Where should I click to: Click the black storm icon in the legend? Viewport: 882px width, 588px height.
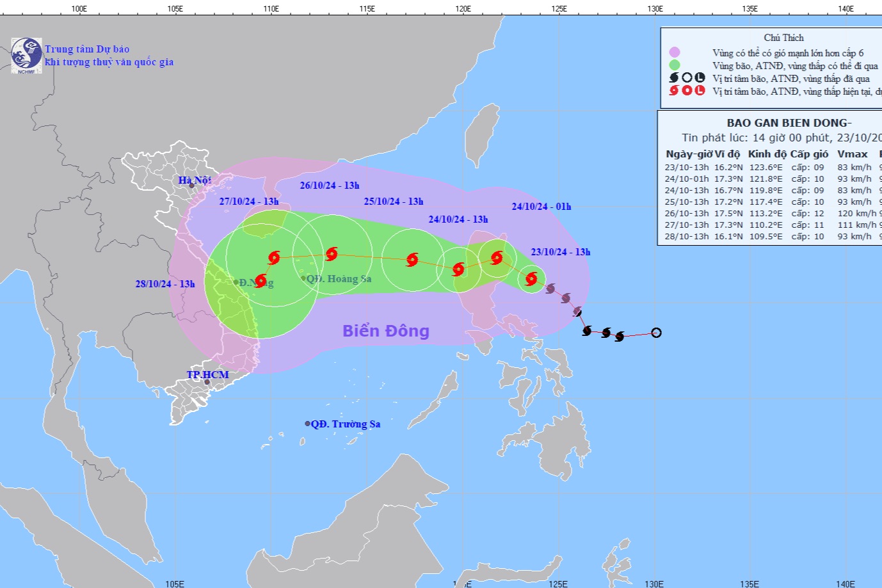click(674, 77)
